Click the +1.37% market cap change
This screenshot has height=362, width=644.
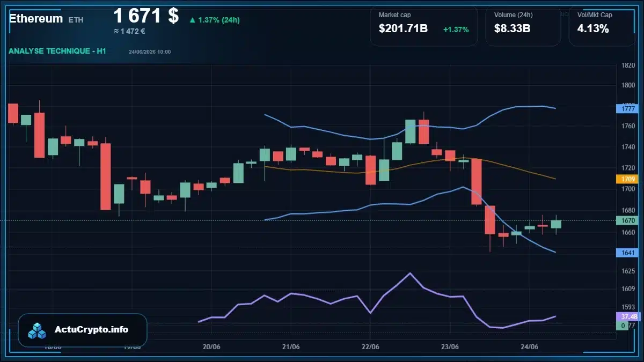pos(456,29)
